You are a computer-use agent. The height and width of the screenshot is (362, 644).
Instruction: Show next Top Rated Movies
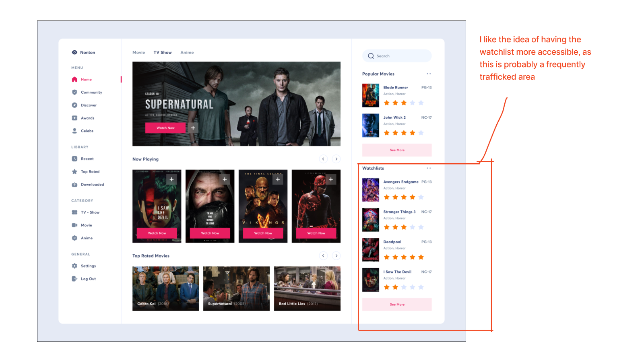(336, 255)
